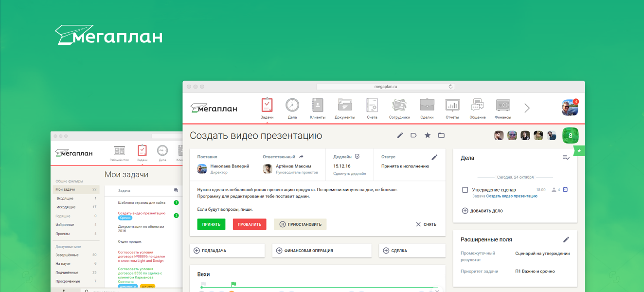Image resolution: width=644 pixels, height=292 pixels.
Task: Open the Документы folder icon
Action: (345, 109)
